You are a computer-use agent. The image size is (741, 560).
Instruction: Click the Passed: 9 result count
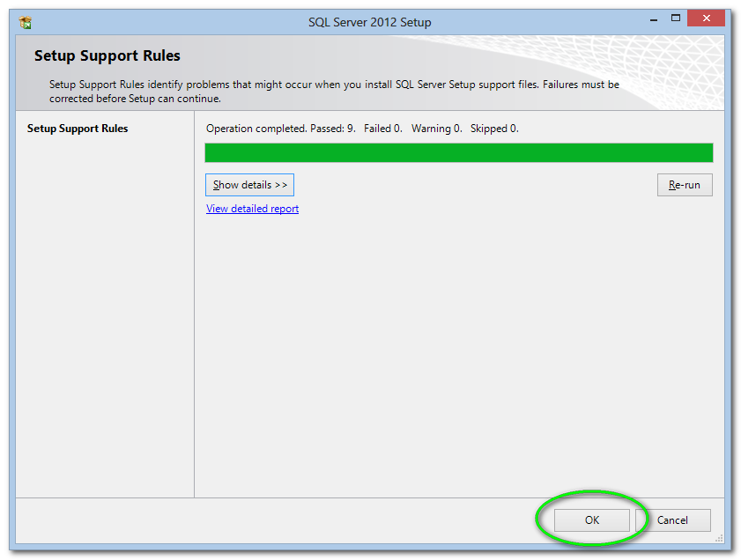click(333, 129)
